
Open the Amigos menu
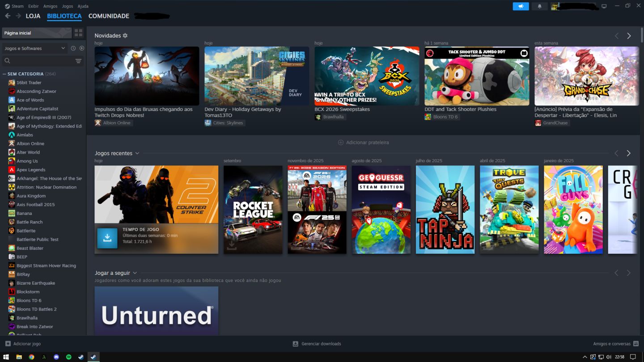point(50,6)
